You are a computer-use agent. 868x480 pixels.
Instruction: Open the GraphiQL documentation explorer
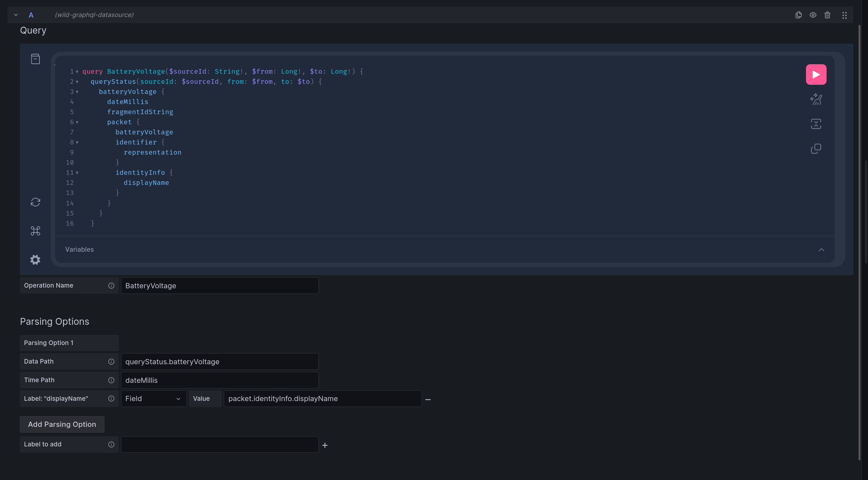35,58
